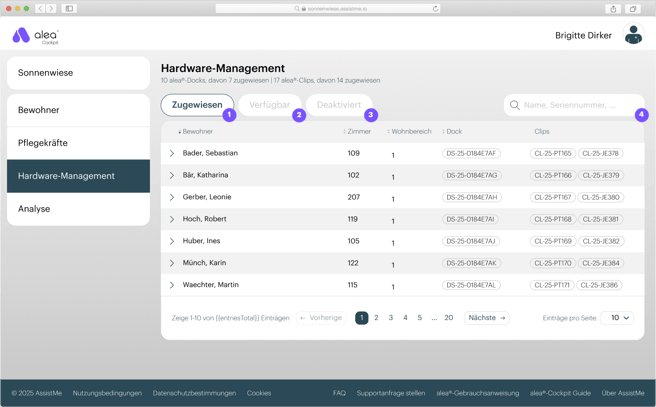Open the Datenschutzbestimmungen footer link

click(x=194, y=393)
